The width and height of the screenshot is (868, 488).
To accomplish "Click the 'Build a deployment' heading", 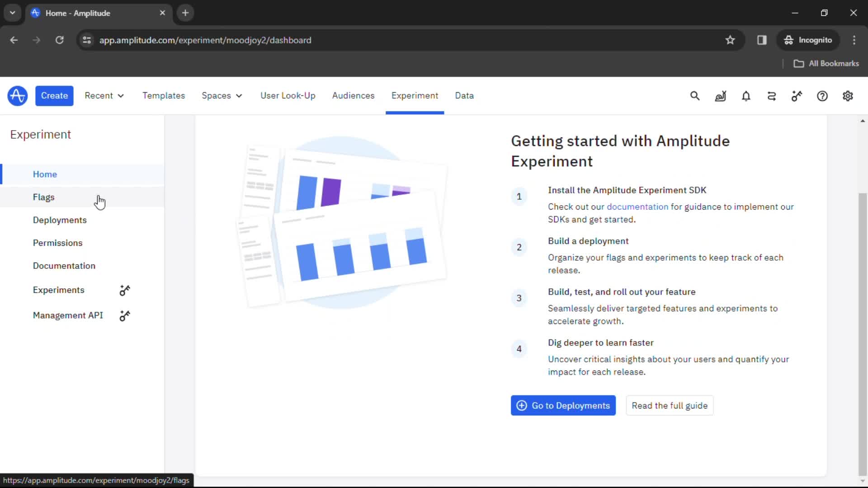I will [x=588, y=241].
